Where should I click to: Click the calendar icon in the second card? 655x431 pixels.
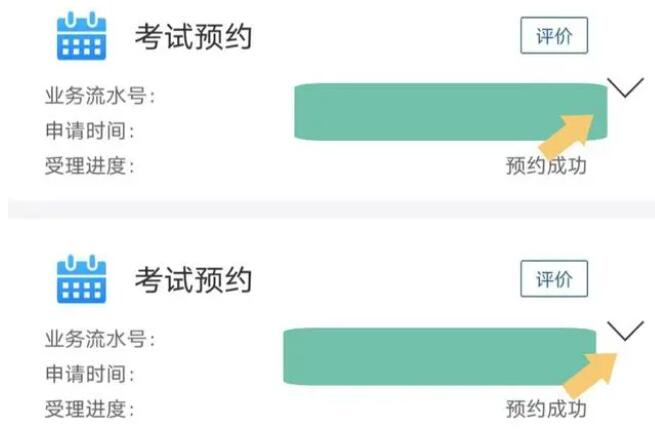point(78,278)
